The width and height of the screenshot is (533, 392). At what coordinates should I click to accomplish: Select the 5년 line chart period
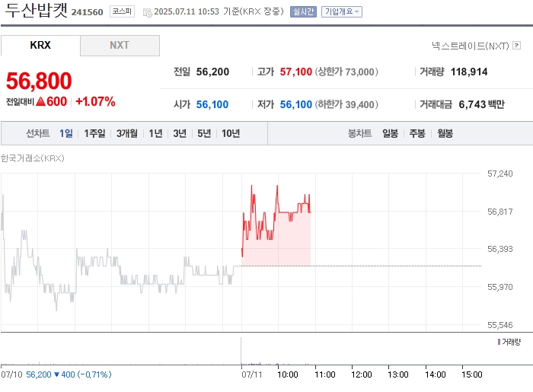click(x=204, y=133)
